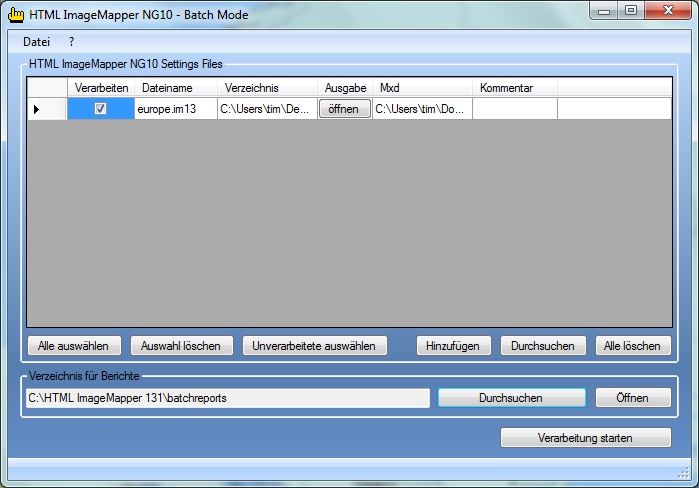Click Durchsuchen for the reports directory
Screen dimensions: 699x488
(x=511, y=398)
